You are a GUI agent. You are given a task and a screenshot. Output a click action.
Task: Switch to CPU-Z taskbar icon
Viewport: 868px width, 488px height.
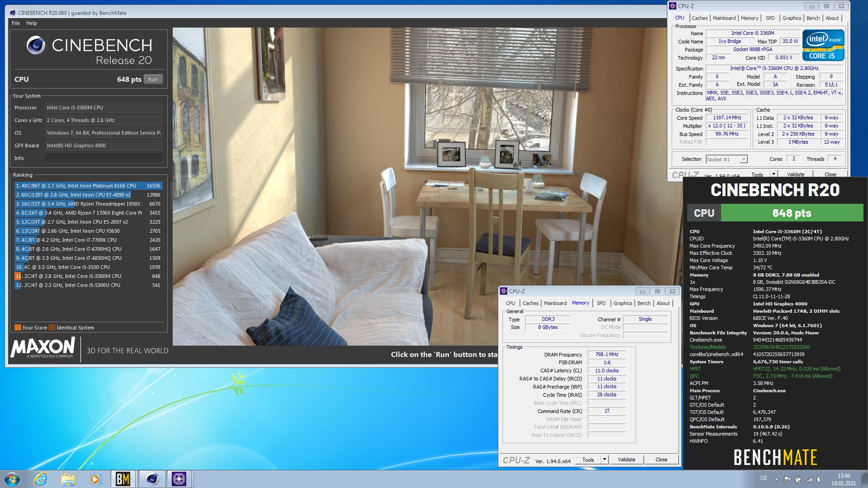point(179,479)
